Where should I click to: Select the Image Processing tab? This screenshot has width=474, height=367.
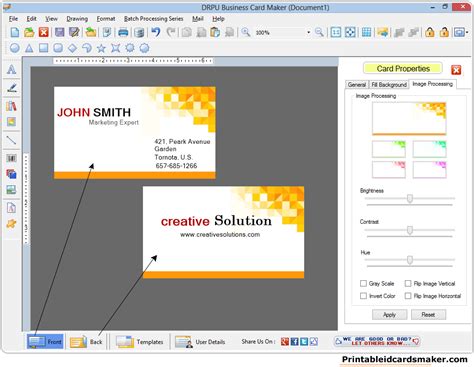click(433, 84)
